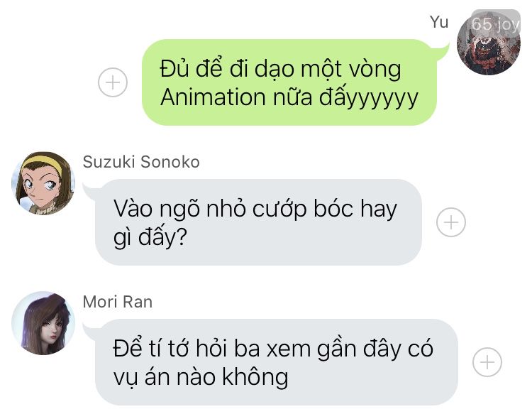
Task: Click the word 'không' in Mori Ran's message
Action: (x=255, y=377)
